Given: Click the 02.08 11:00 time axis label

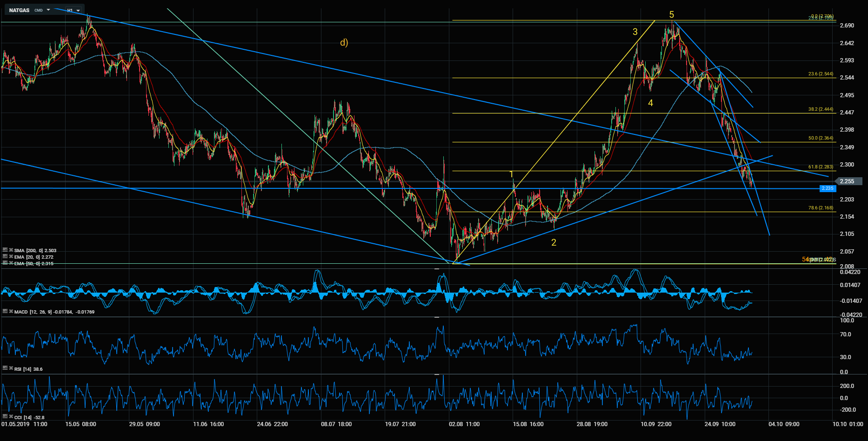Looking at the screenshot, I should (464, 424).
